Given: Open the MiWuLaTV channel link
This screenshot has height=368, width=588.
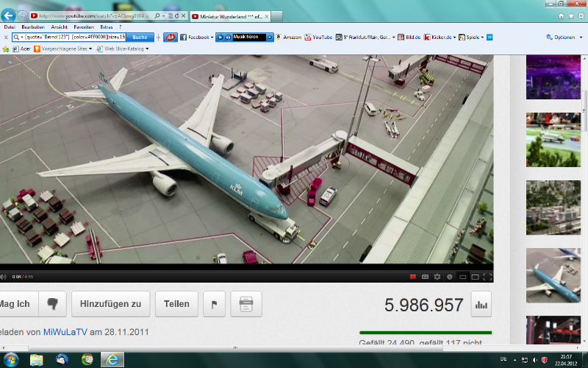Looking at the screenshot, I should pos(65,332).
